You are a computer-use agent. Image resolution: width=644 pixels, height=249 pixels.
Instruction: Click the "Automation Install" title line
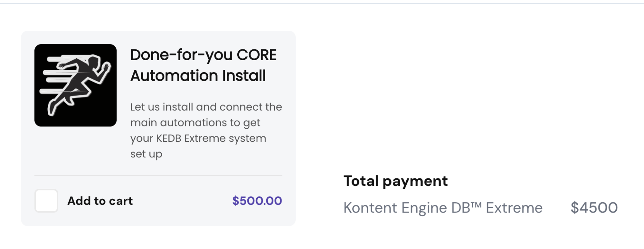(198, 76)
